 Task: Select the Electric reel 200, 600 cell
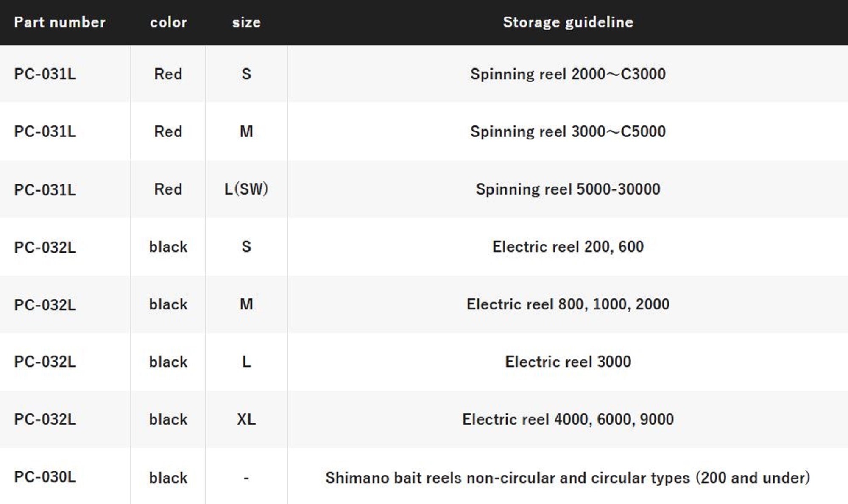click(x=568, y=247)
